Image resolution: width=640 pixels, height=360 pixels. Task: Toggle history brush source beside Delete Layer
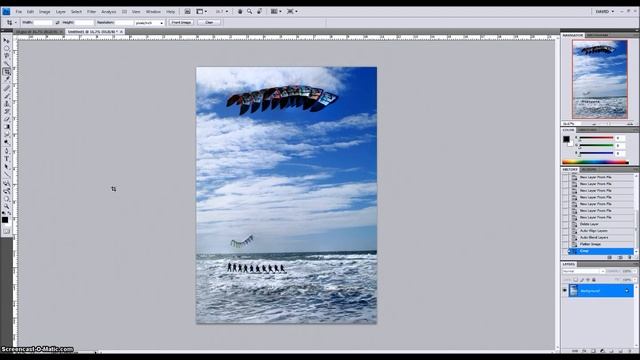pyautogui.click(x=565, y=224)
